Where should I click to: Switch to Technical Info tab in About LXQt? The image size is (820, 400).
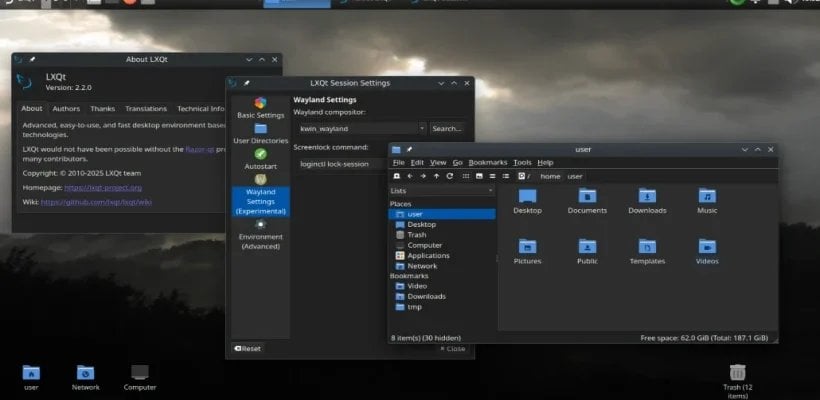[201, 109]
